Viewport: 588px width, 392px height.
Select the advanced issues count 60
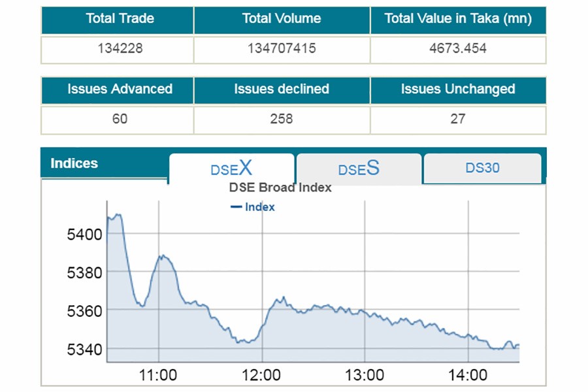click(x=117, y=119)
